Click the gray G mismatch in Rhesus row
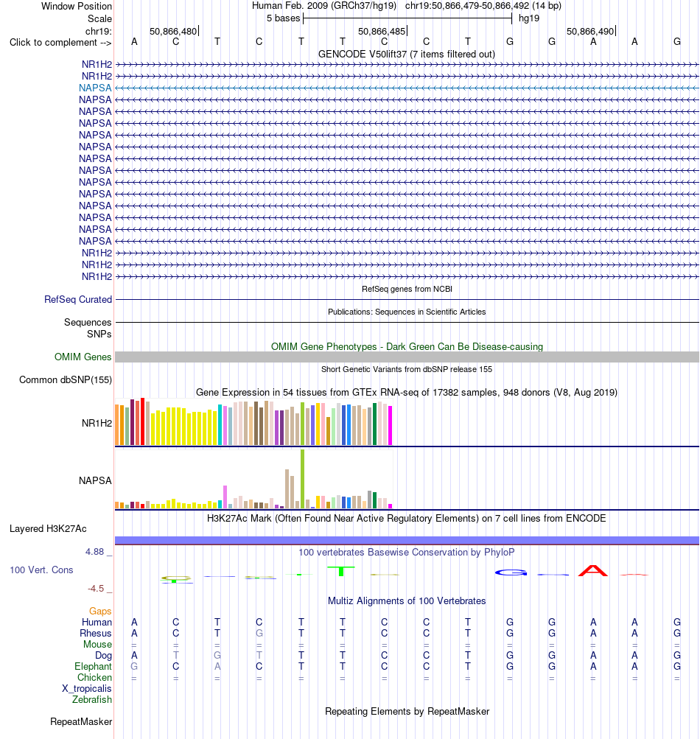Screen dimensions: 700x739 (x=259, y=634)
